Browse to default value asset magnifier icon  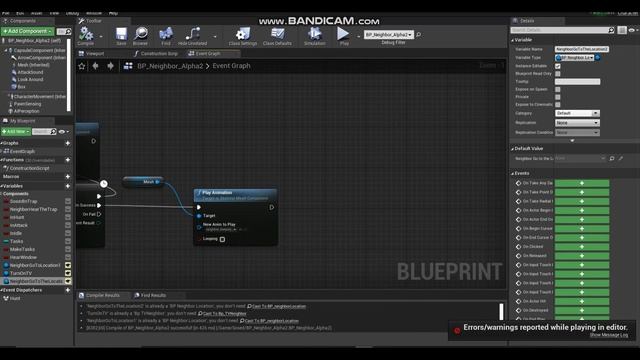(x=612, y=158)
